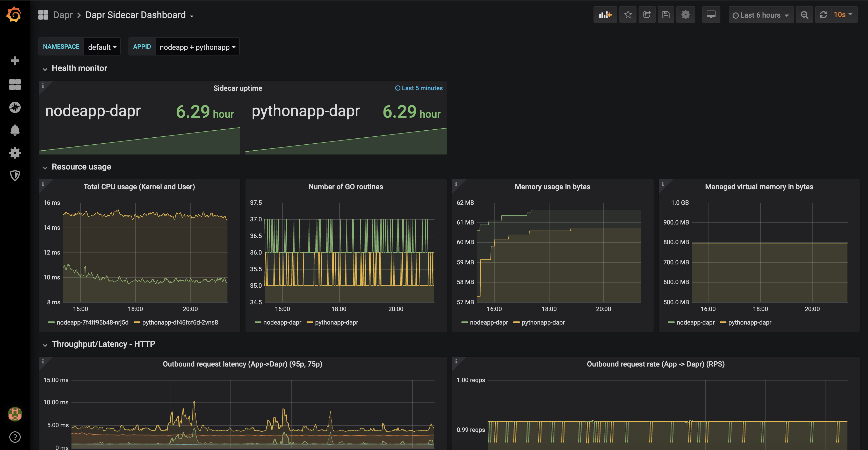Collapse the Health monitor row
The image size is (868, 450).
(79, 68)
